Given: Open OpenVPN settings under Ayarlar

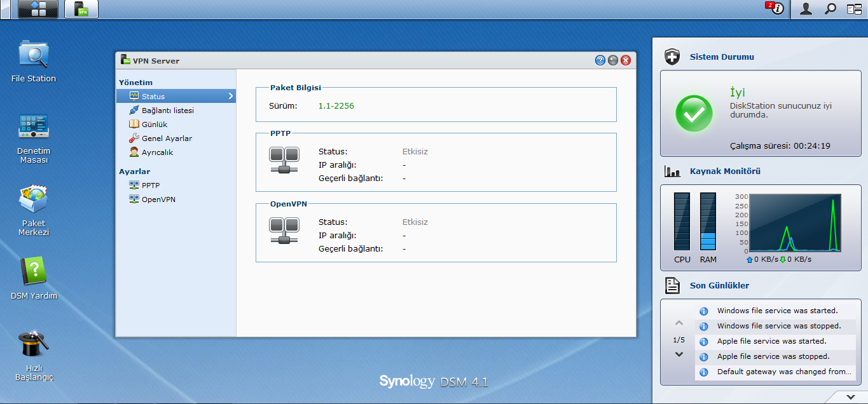Looking at the screenshot, I should (158, 199).
